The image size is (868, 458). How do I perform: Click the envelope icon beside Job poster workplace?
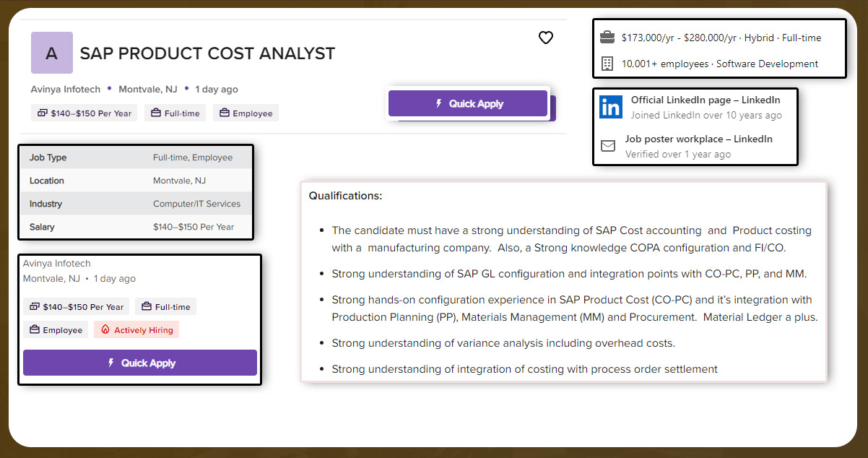tap(608, 146)
